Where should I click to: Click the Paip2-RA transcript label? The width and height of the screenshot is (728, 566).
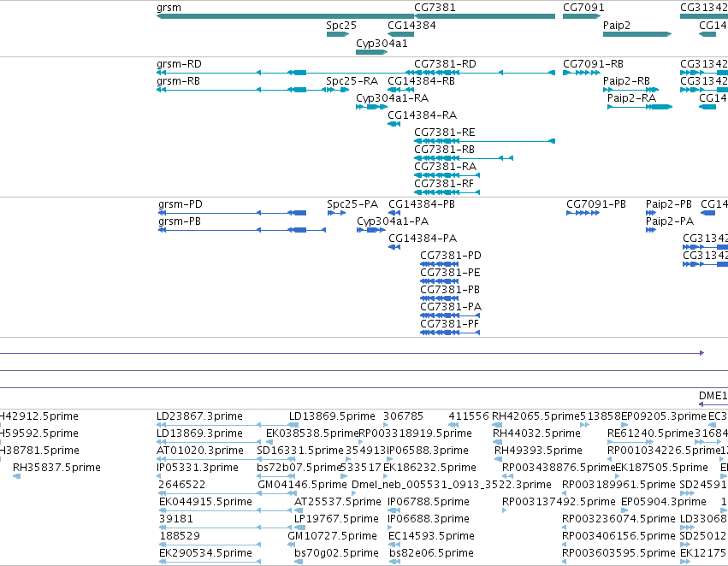[631, 98]
